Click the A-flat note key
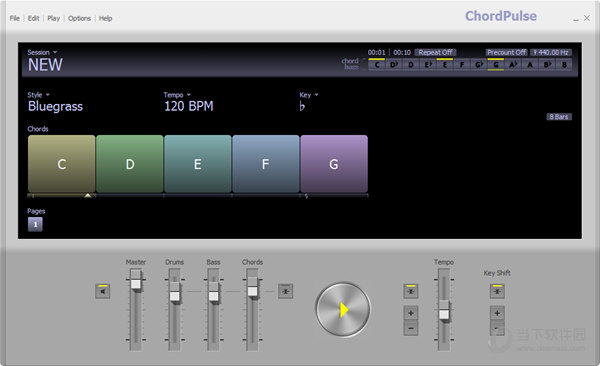The width and height of the screenshot is (600, 366). tap(513, 65)
